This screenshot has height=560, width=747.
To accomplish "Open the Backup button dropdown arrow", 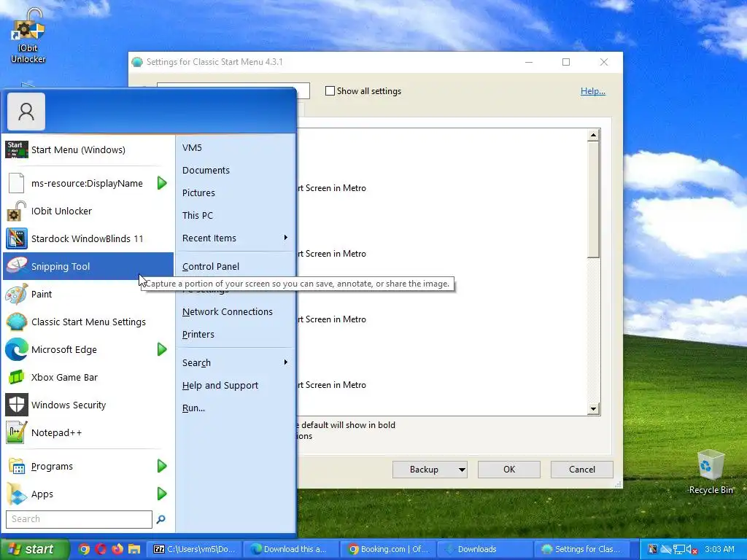I will tap(462, 470).
